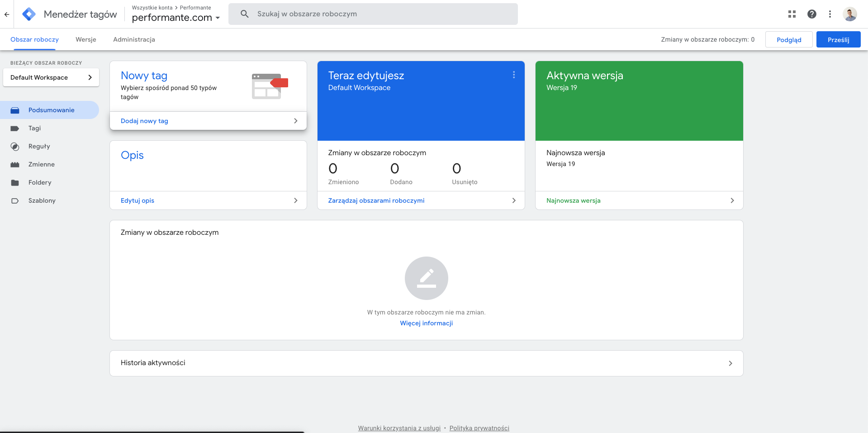Viewport: 868px width, 433px height.
Task: Click the chevron beside Edytuj opis
Action: pyautogui.click(x=295, y=200)
